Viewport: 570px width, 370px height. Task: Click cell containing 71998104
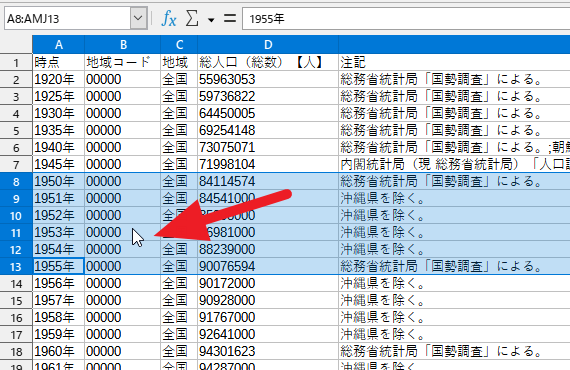pyautogui.click(x=268, y=165)
